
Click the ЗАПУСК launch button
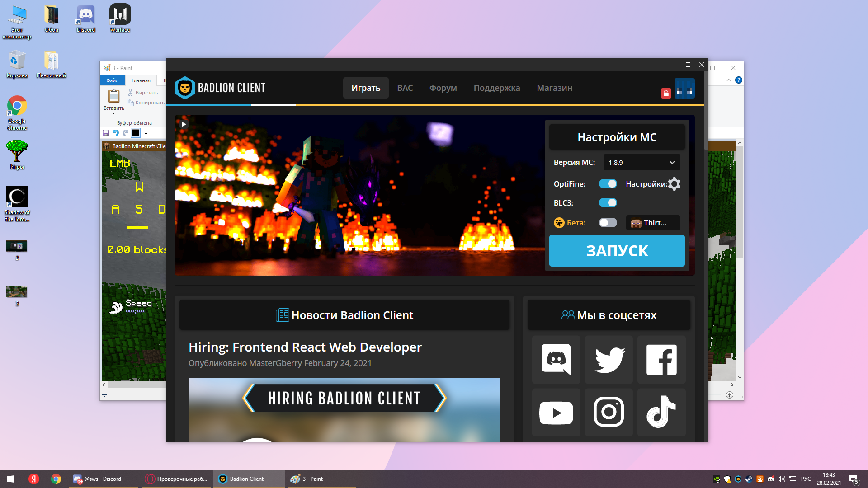click(x=617, y=251)
